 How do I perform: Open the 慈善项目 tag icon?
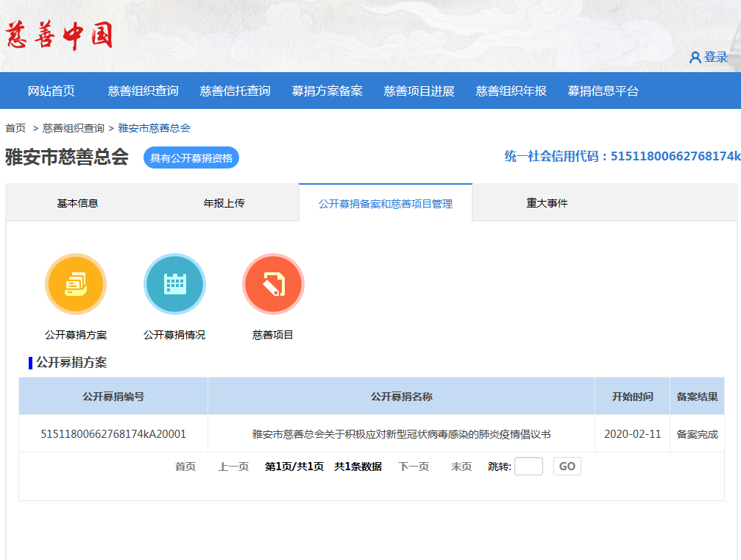tap(273, 283)
